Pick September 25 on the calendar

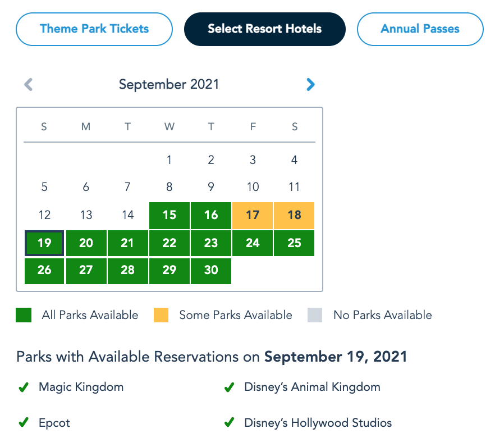(294, 243)
